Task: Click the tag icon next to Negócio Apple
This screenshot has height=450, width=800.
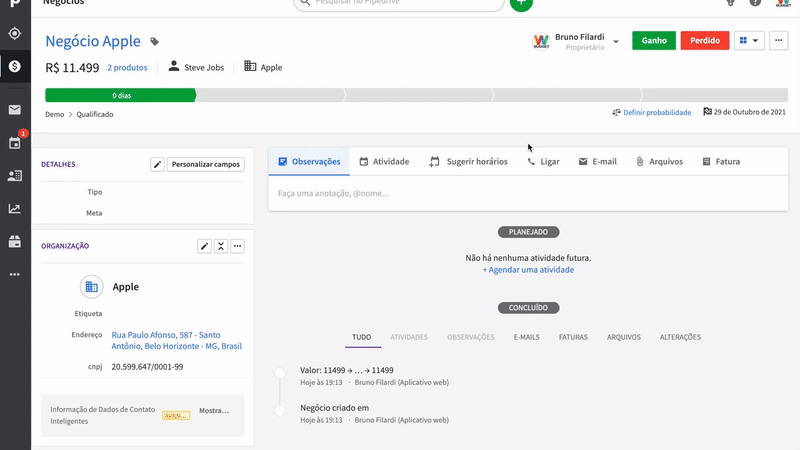Action: click(154, 42)
